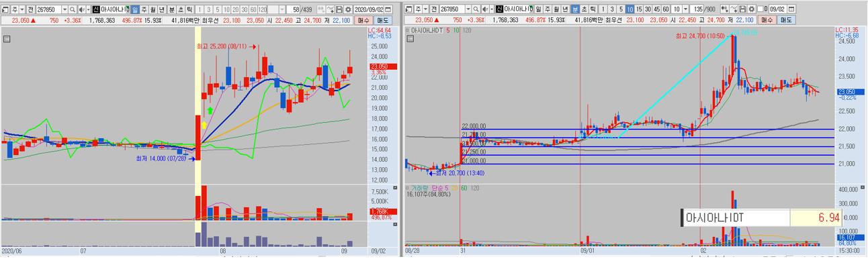The width and height of the screenshot is (868, 259).
Task: Search stock code in right chart toolbar
Action: coord(476,9)
